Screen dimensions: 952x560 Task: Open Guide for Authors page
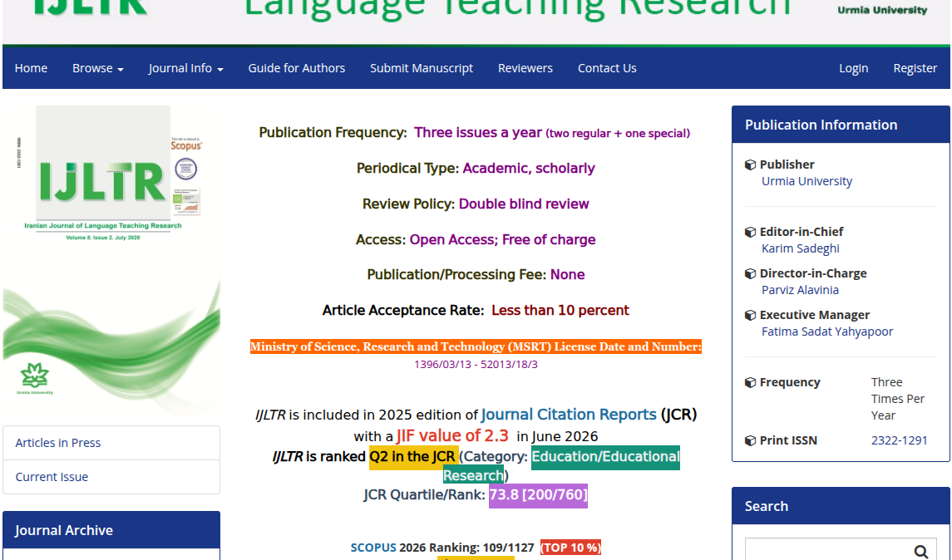pos(296,69)
